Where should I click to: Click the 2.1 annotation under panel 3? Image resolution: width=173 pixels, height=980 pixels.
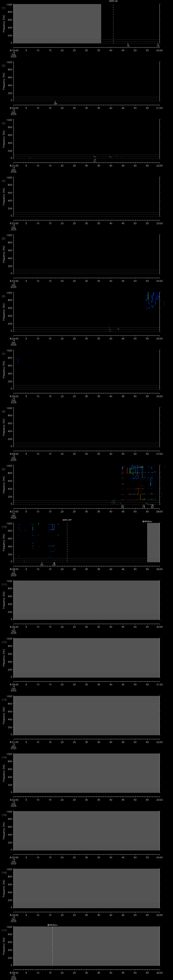coord(95,161)
